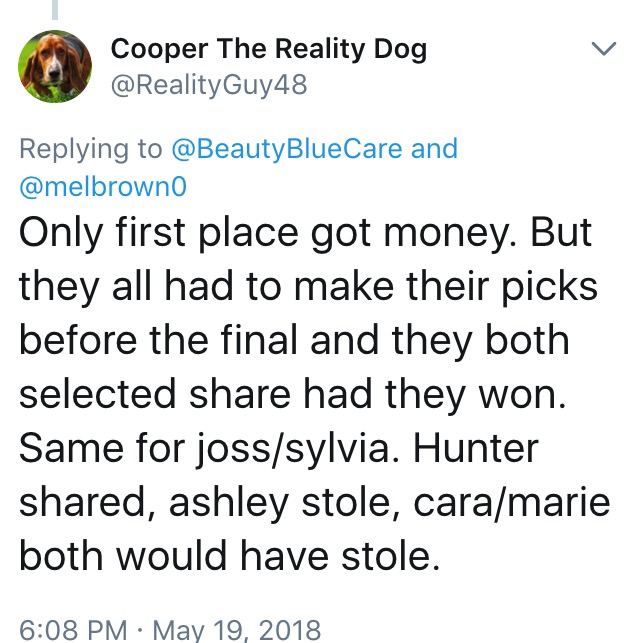Screen dimensions: 630x643
Task: Click the word "Hunter" in the tweet
Action: [476, 448]
